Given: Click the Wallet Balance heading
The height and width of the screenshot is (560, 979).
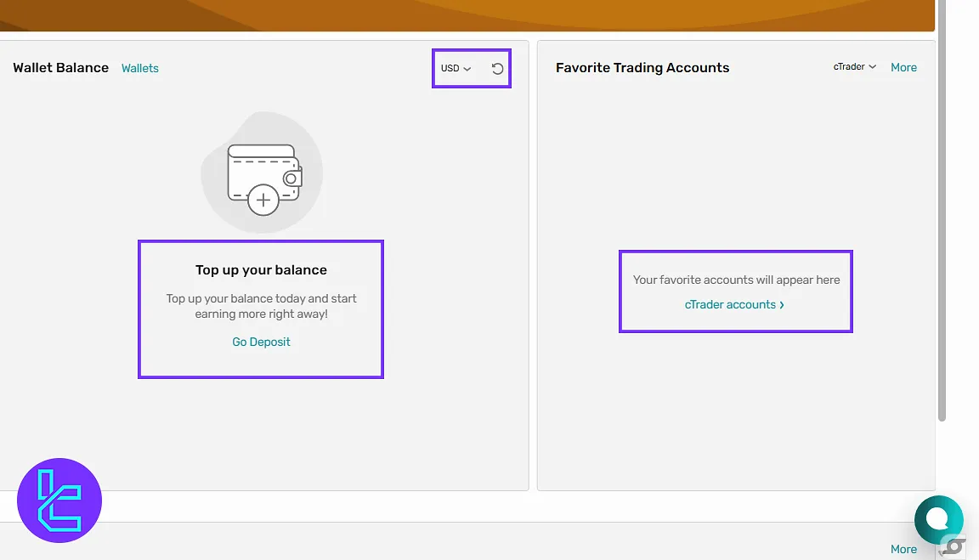Looking at the screenshot, I should [60, 68].
